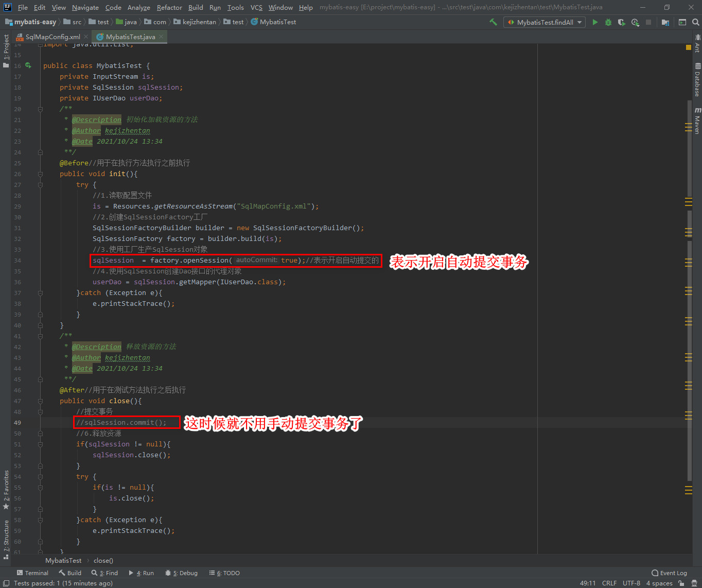Image resolution: width=702 pixels, height=588 pixels.
Task: Open the Tools menu
Action: (x=236, y=7)
